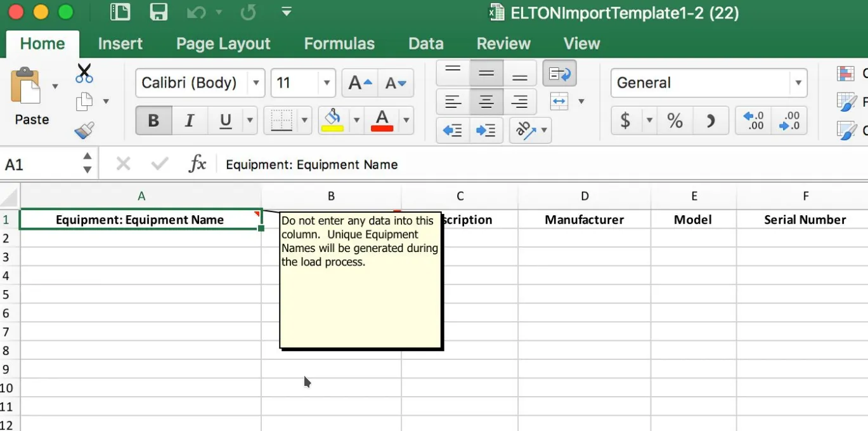Open the Paste options dropdown arrow
This screenshot has width=868, height=431.
point(55,86)
